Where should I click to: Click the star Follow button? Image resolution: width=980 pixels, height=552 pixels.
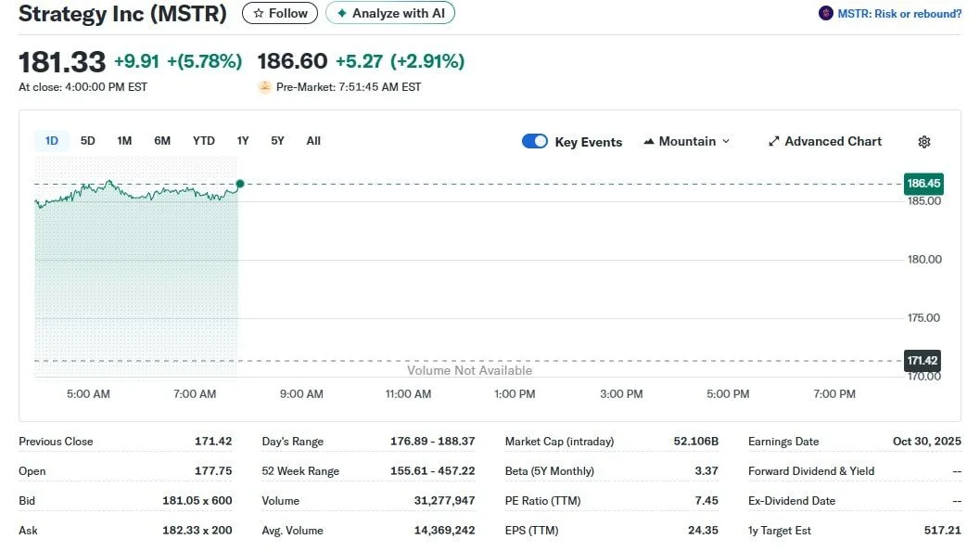[x=279, y=14]
